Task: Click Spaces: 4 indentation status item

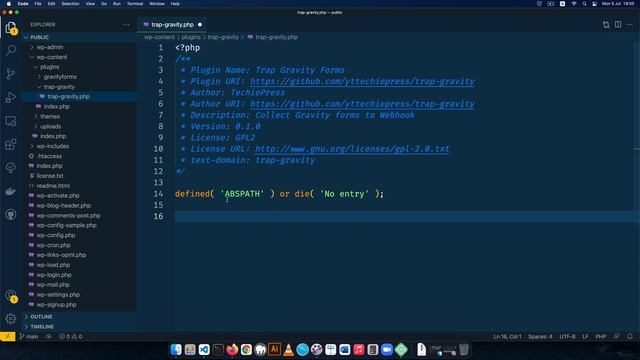Action: tap(540, 337)
